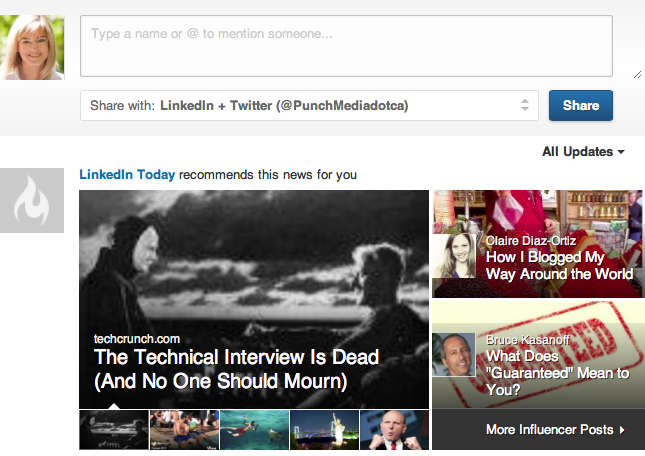Click the arrow beside More Influencer Posts

click(622, 430)
